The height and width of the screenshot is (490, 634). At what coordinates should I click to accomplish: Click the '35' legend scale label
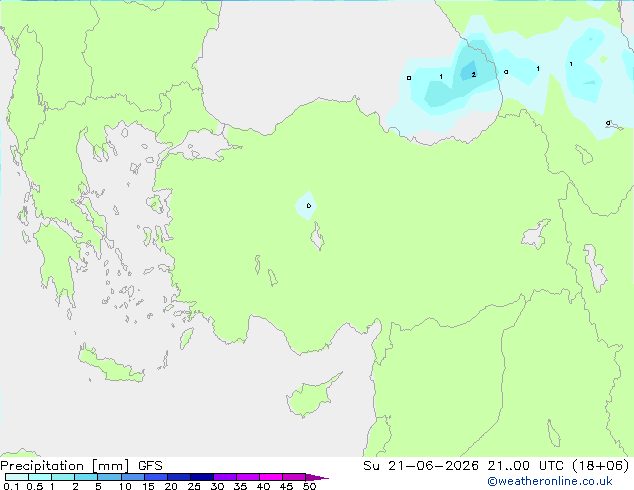[x=240, y=486]
